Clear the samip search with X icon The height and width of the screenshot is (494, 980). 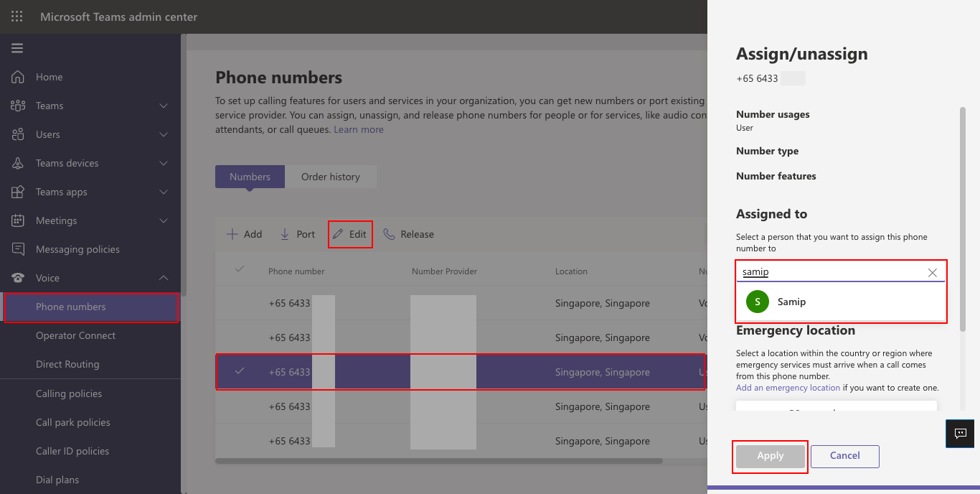pyautogui.click(x=933, y=272)
